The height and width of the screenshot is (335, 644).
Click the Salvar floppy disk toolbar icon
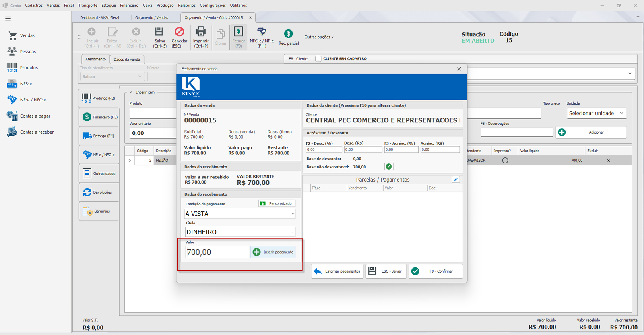click(159, 31)
